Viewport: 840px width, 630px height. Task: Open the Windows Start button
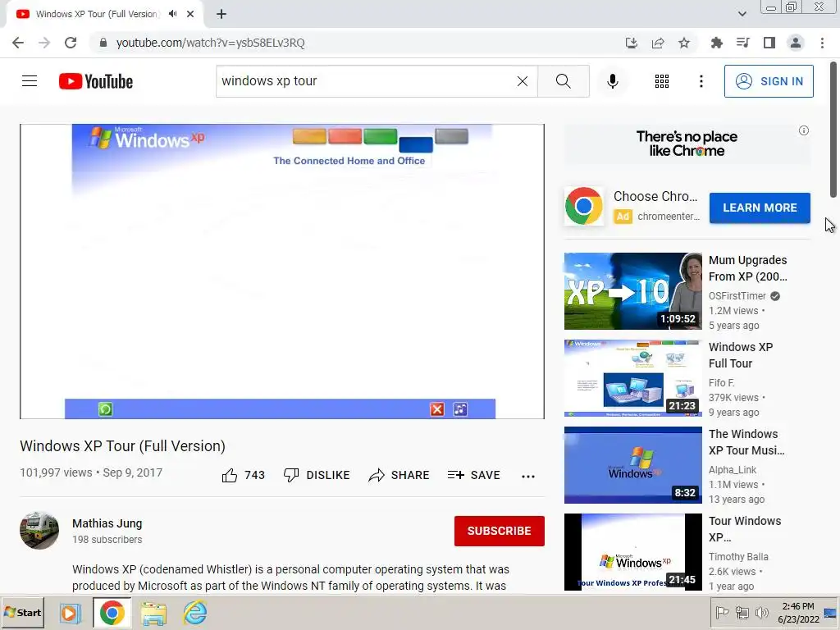point(22,612)
